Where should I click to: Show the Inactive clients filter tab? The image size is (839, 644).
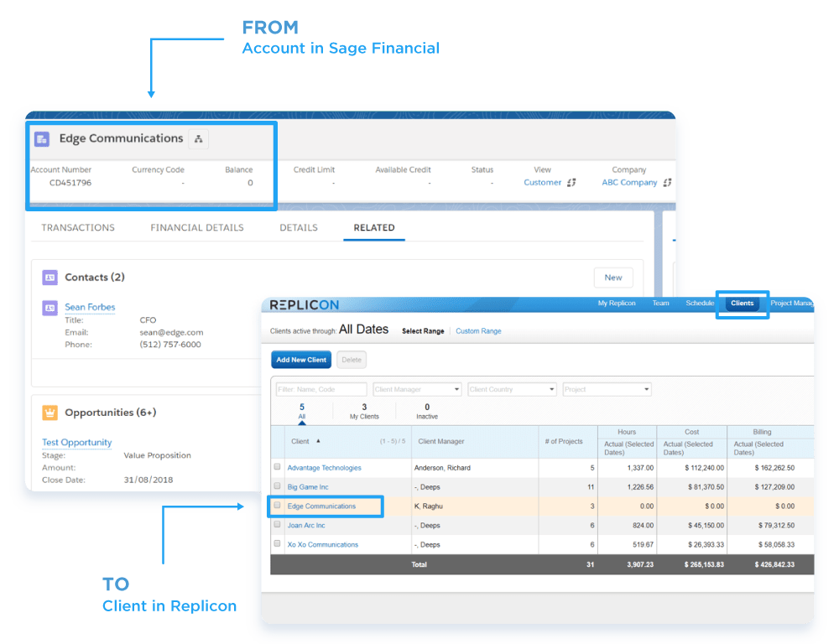[x=427, y=412]
